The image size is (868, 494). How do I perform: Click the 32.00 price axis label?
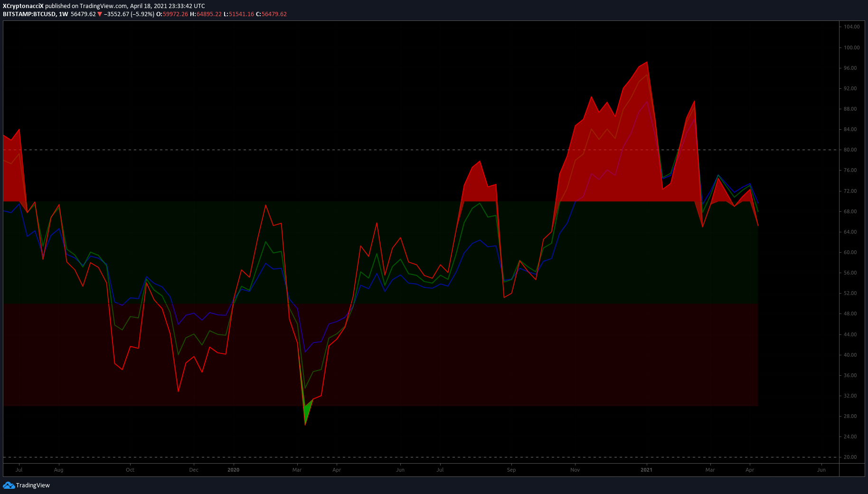tap(850, 396)
